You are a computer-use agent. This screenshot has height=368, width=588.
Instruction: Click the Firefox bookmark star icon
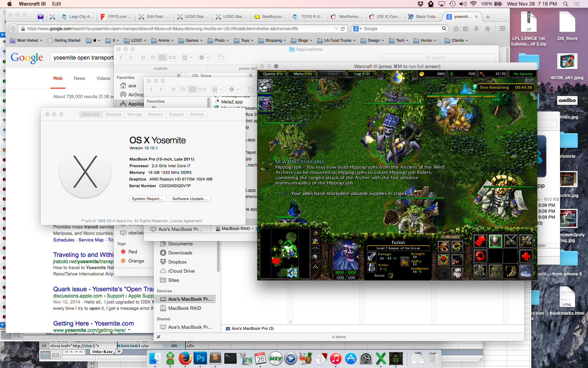[x=456, y=29]
